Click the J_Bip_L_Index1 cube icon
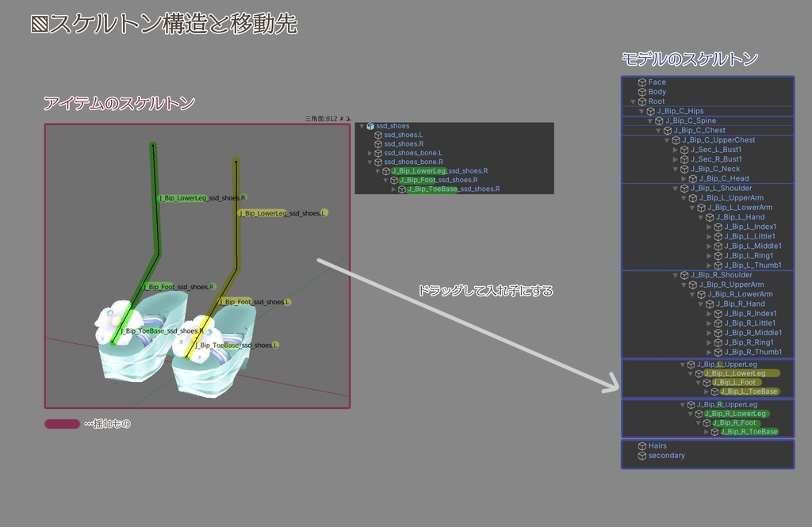Viewport: 812px width, 527px height. (x=718, y=227)
